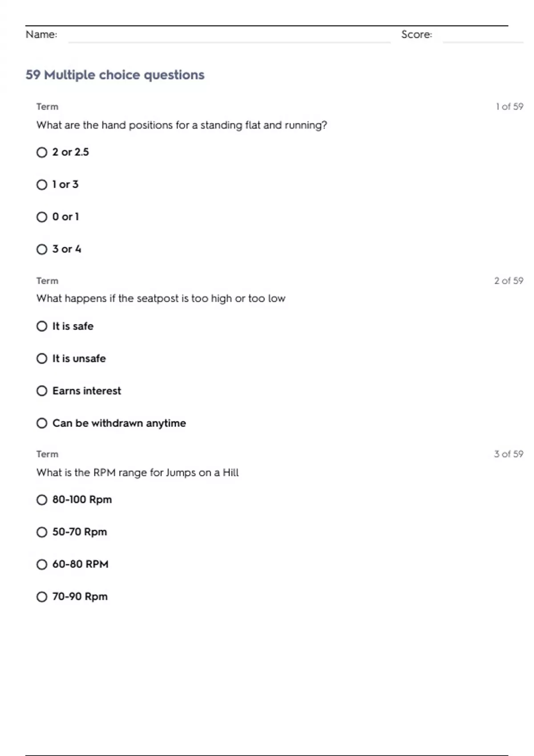Click the "1 of 59" question counter
This screenshot has height=756, width=534.
pyautogui.click(x=510, y=107)
